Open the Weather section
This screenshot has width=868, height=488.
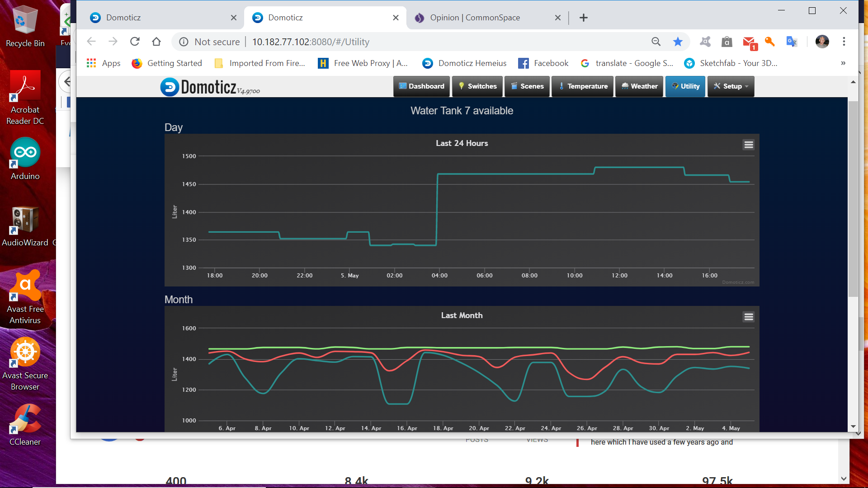pos(639,86)
